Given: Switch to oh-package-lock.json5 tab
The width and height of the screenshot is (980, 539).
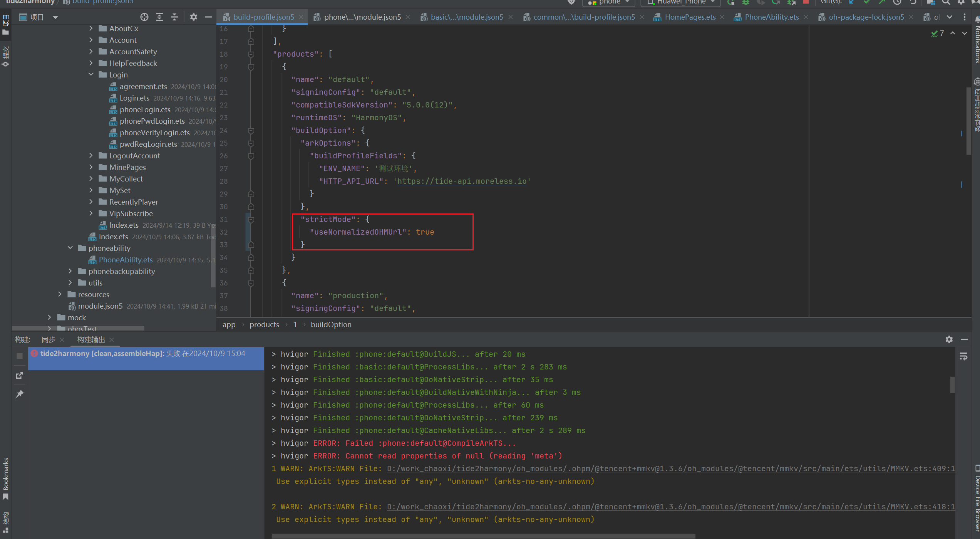Looking at the screenshot, I should [866, 17].
